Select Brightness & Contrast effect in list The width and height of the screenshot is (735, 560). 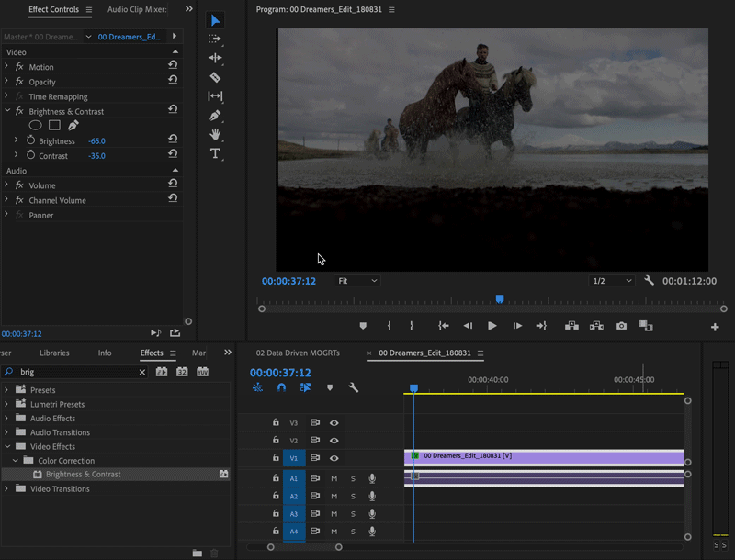tap(83, 475)
